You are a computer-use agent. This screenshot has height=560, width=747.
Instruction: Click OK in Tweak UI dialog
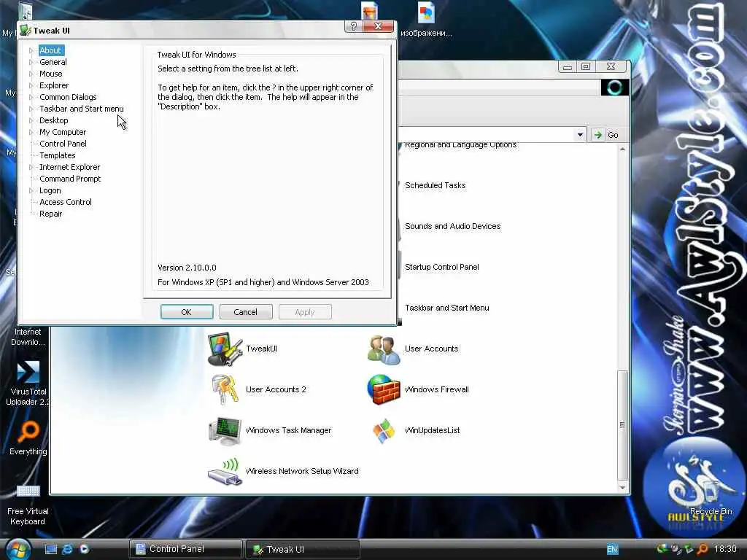pyautogui.click(x=186, y=312)
